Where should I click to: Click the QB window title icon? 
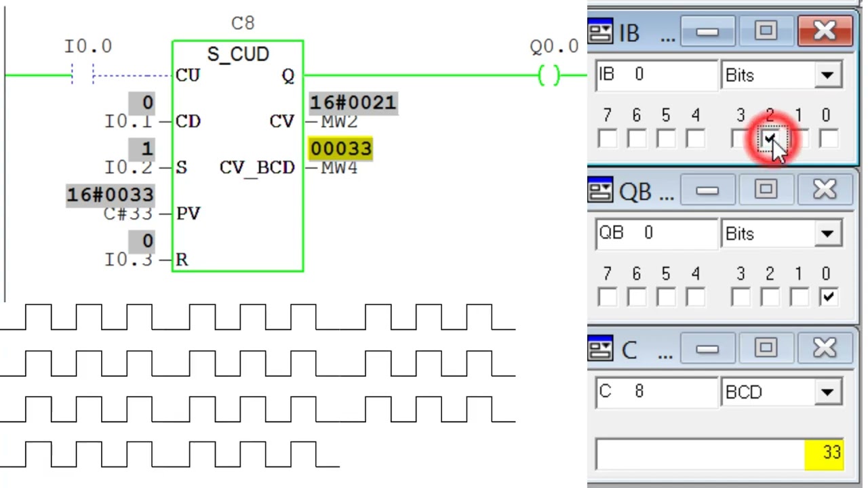(x=600, y=191)
